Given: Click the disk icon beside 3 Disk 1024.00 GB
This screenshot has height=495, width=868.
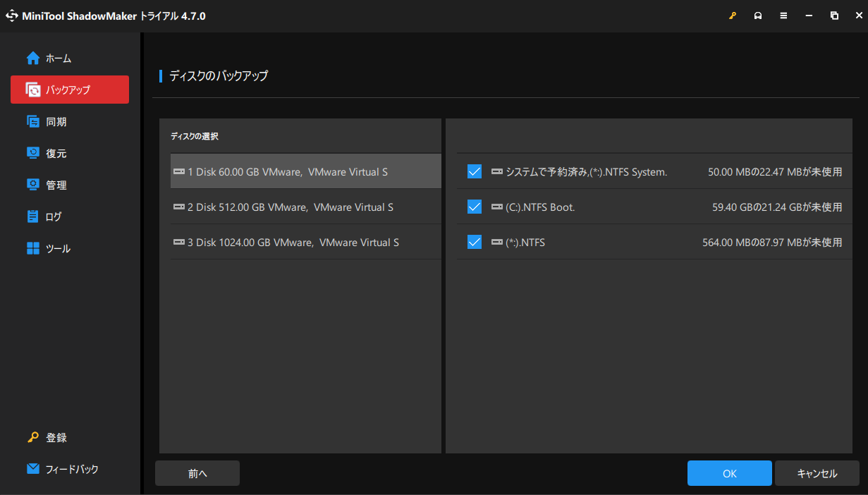Looking at the screenshot, I should [x=179, y=243].
